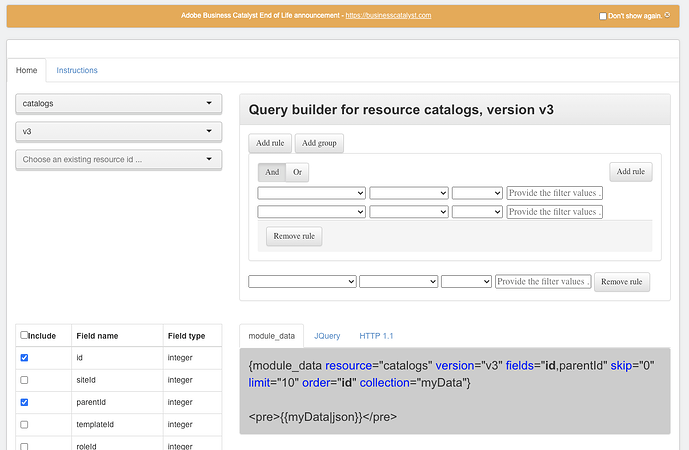This screenshot has height=450, width=689.
Task: Select the Or condition toggle
Action: (297, 172)
